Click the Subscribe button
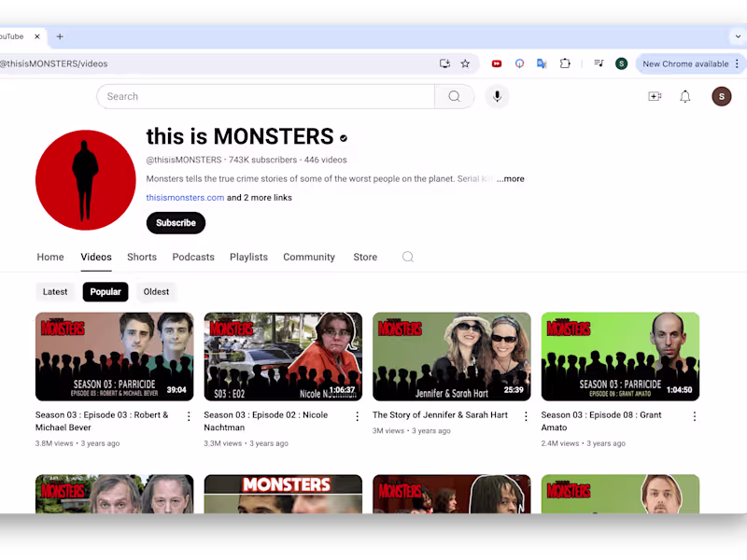The width and height of the screenshot is (747, 560). click(x=176, y=223)
